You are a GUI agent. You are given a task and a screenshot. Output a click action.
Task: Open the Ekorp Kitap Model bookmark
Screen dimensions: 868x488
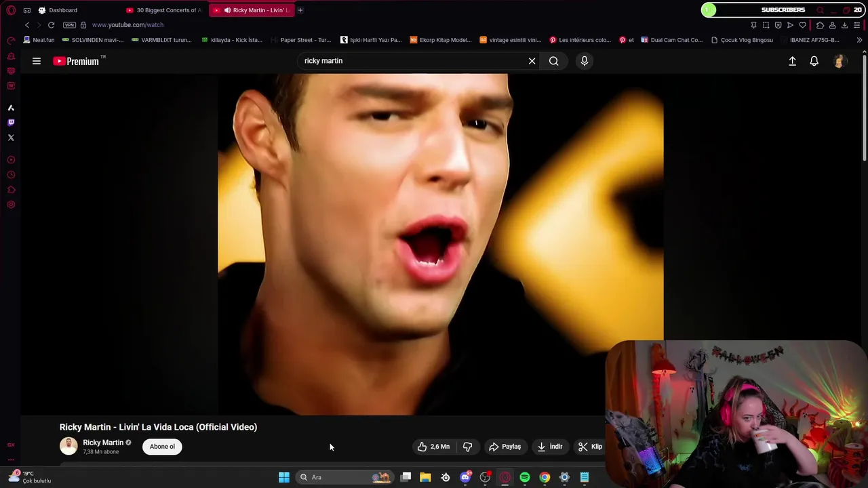pyautogui.click(x=441, y=40)
